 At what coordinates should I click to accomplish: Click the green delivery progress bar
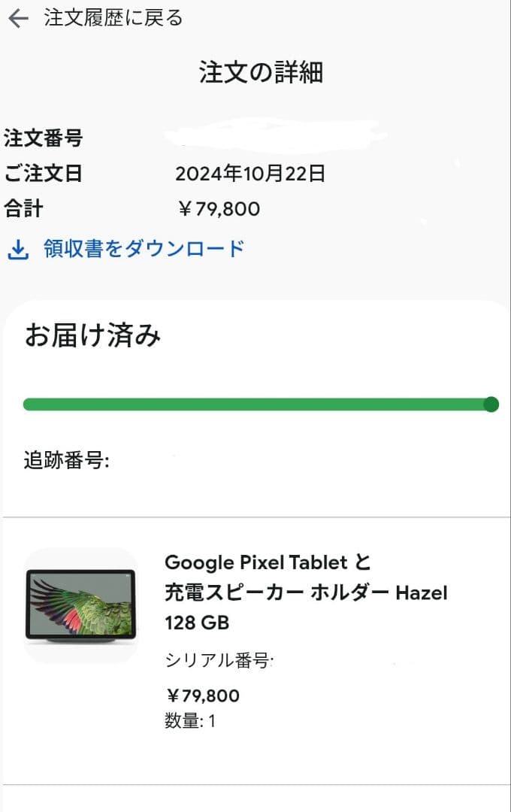[255, 404]
